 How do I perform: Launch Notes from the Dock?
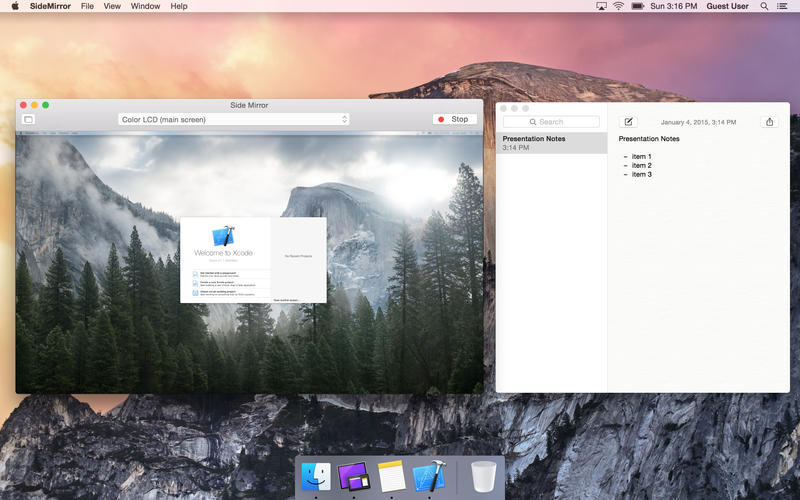point(392,476)
